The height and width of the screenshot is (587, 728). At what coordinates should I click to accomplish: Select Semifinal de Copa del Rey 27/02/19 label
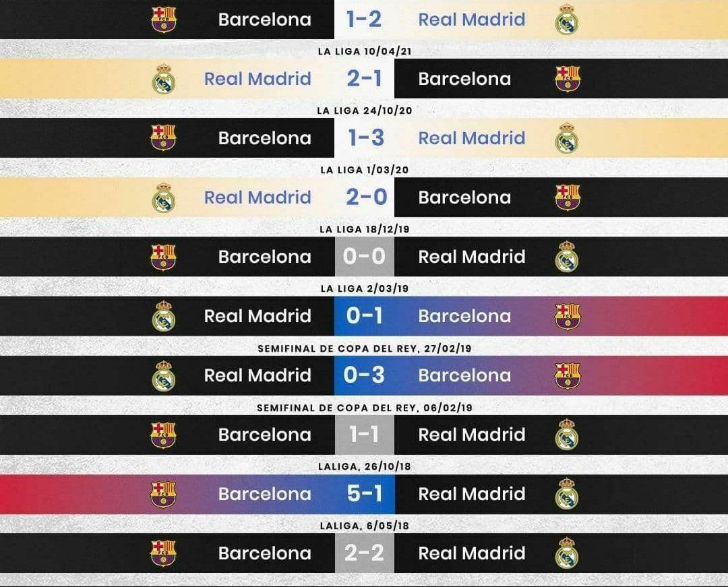365,348
